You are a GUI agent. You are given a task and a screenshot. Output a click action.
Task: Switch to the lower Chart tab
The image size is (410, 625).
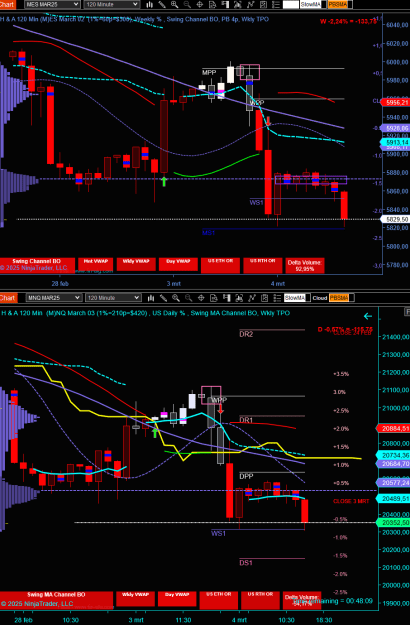pos(7,297)
